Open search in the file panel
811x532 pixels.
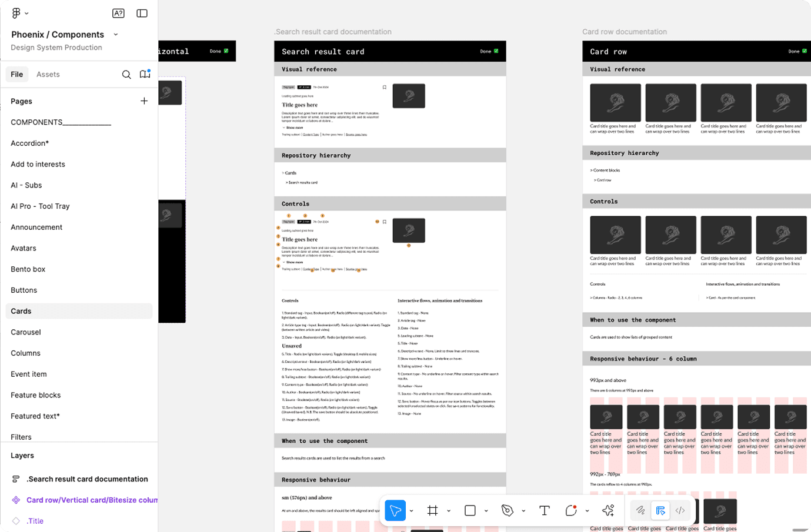tap(126, 75)
